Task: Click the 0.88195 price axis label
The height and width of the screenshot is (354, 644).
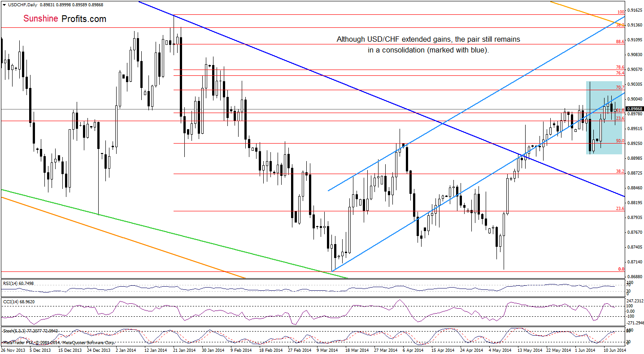Action: 635,203
